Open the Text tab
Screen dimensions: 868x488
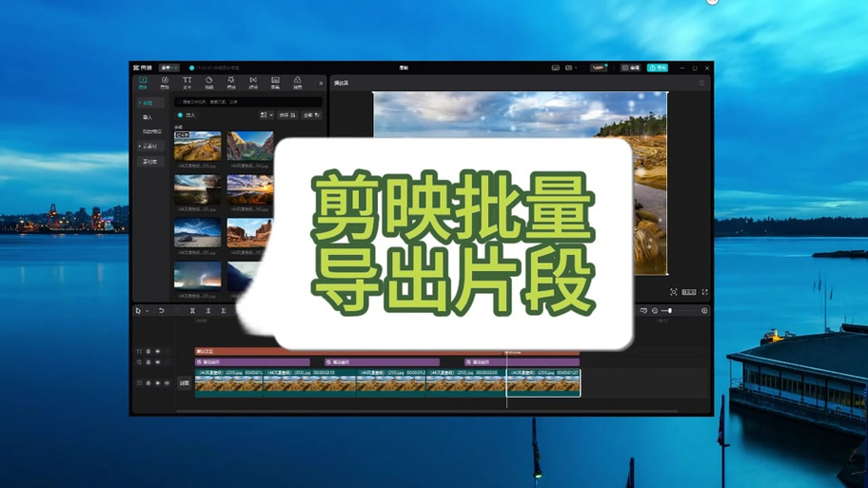point(187,83)
